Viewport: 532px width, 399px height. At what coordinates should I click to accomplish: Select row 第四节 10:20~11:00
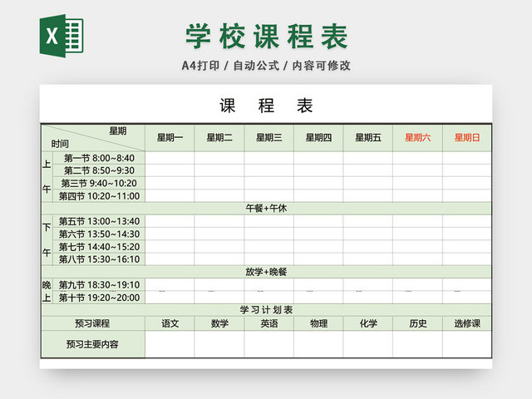coord(99,196)
